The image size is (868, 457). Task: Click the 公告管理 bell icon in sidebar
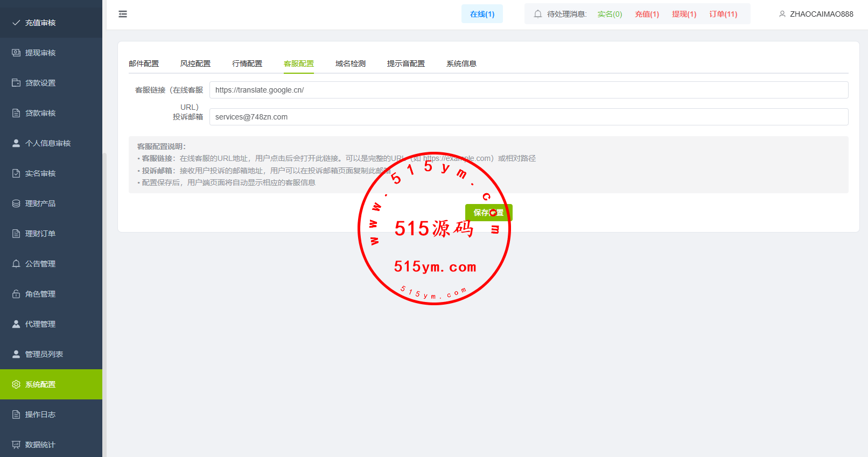16,264
